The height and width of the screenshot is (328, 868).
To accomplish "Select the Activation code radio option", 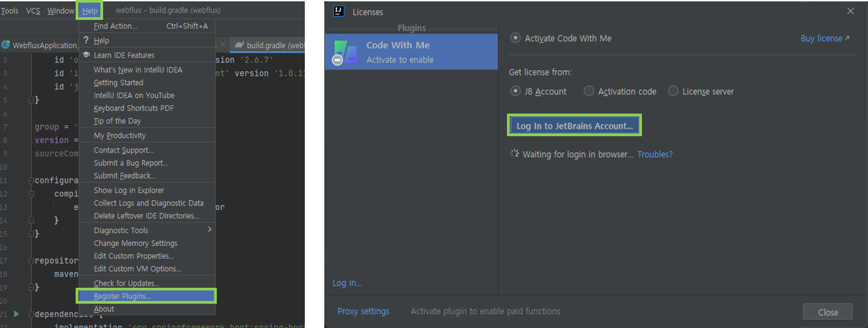I will [588, 91].
